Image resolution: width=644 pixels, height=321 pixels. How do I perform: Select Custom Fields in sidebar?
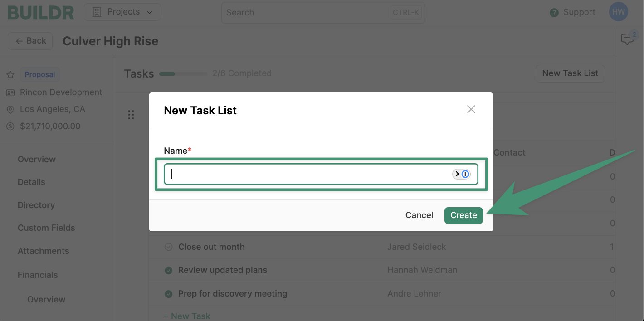point(46,228)
